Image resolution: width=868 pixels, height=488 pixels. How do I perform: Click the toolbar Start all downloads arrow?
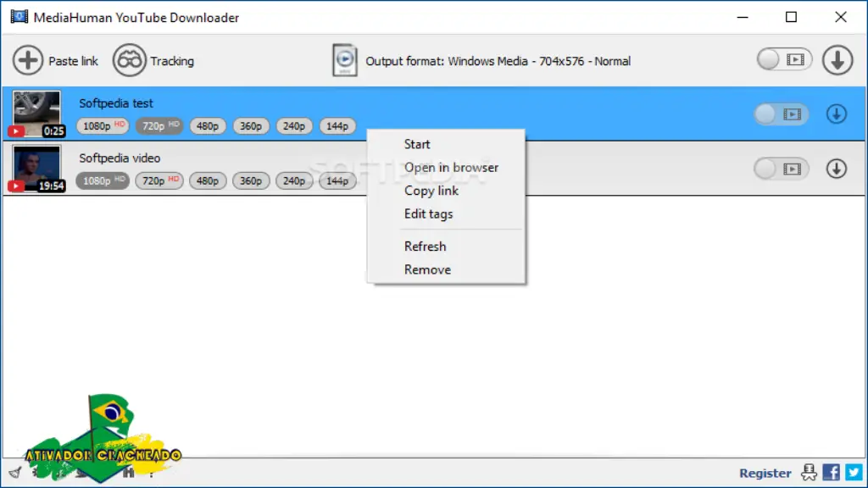(837, 60)
